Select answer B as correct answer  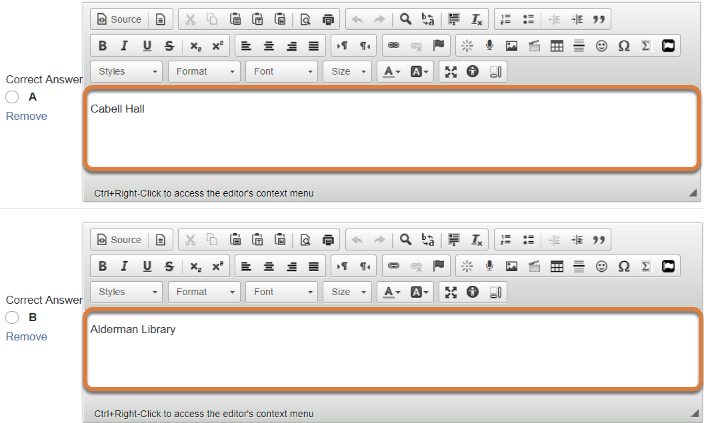pyautogui.click(x=12, y=317)
